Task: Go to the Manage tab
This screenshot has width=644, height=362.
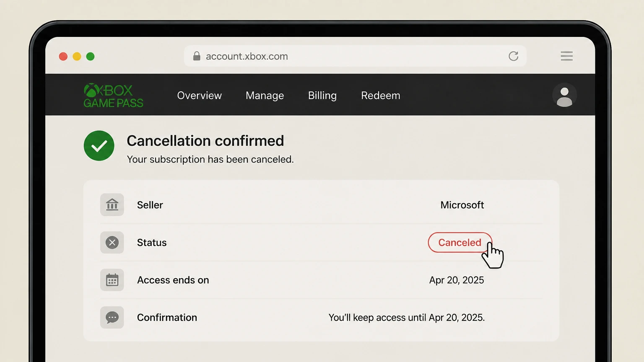Action: pos(265,96)
